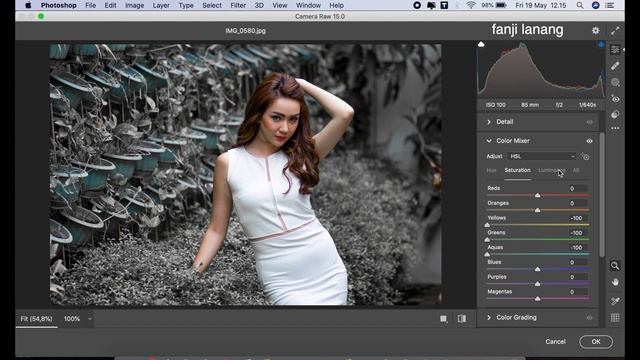Click the Yellows saturation slider handle

pyautogui.click(x=487, y=225)
